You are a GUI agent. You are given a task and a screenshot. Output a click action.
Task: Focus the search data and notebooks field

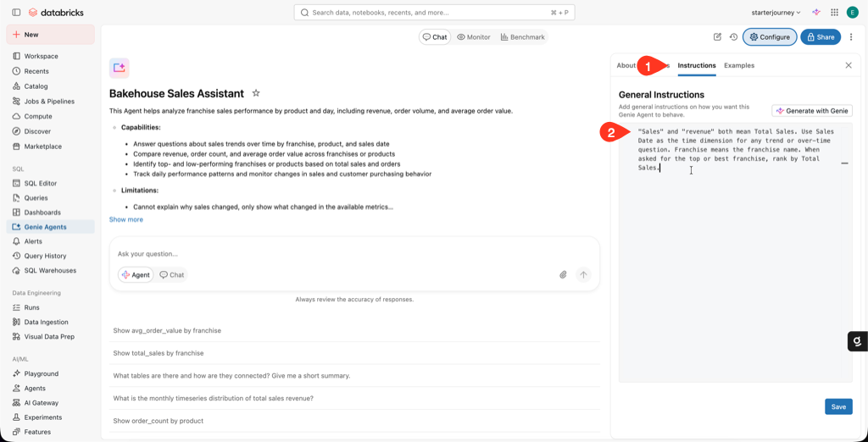click(435, 12)
